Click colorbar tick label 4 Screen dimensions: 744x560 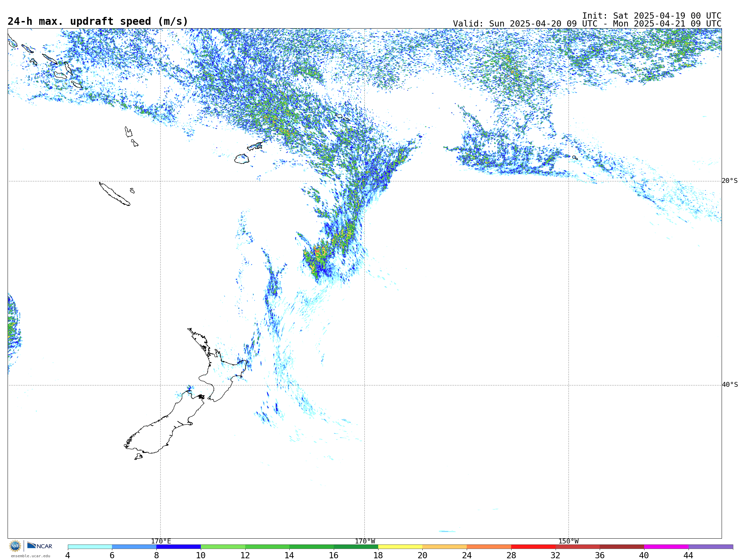[68, 555]
